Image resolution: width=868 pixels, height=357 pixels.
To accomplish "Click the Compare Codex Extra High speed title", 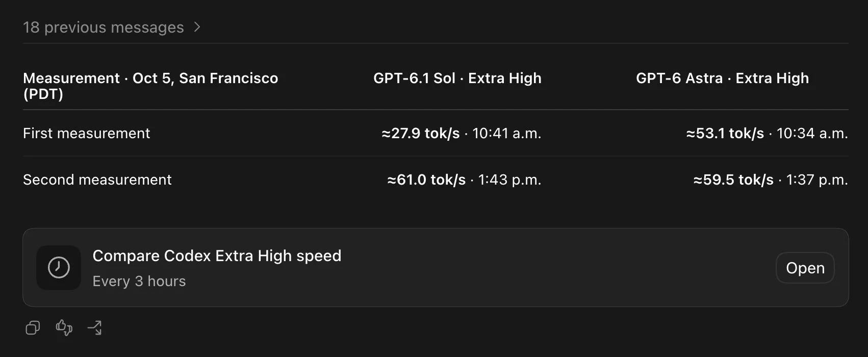I will (217, 256).
